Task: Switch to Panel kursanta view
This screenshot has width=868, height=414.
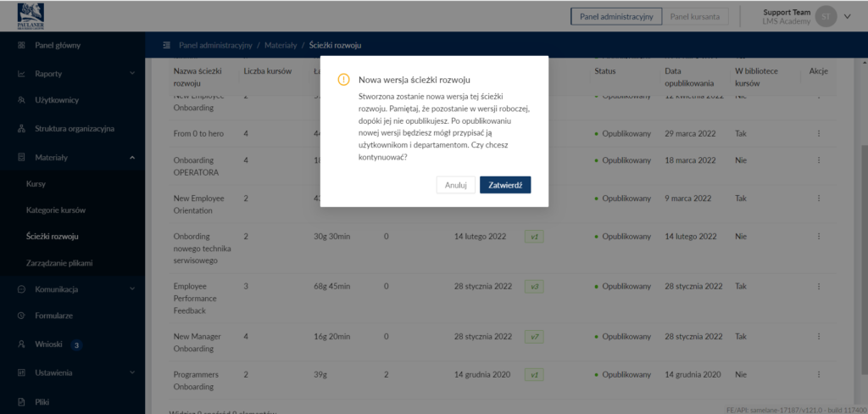Action: [x=694, y=16]
